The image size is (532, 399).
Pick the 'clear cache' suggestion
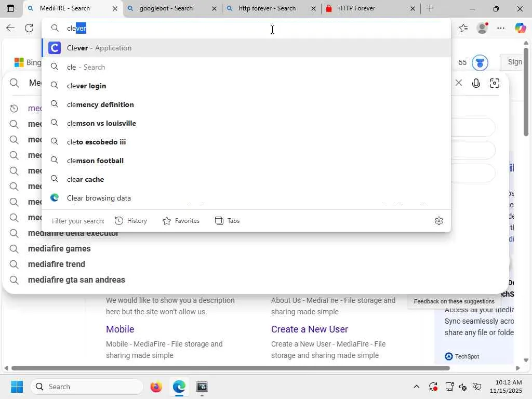[x=246, y=179]
